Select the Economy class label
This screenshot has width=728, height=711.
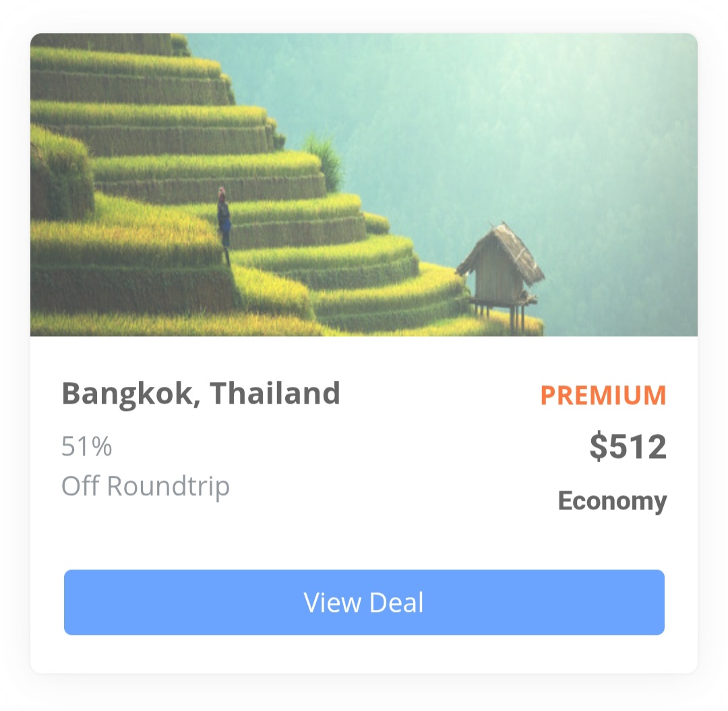[x=612, y=501]
